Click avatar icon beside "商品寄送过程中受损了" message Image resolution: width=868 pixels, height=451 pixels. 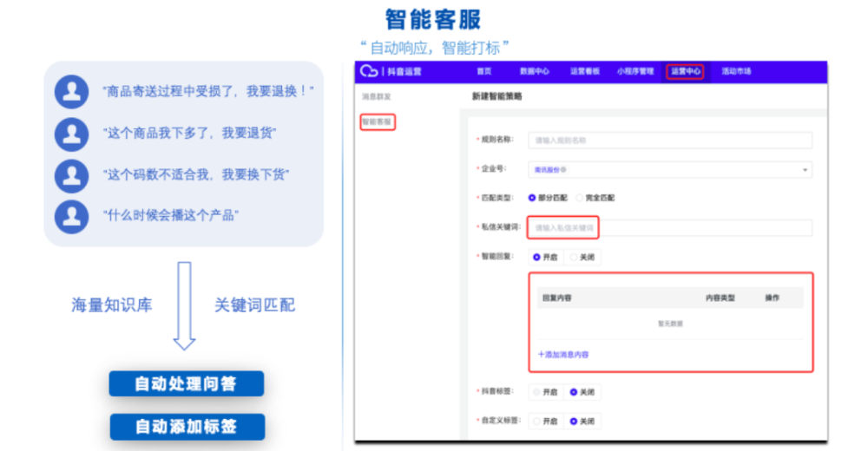[71, 91]
